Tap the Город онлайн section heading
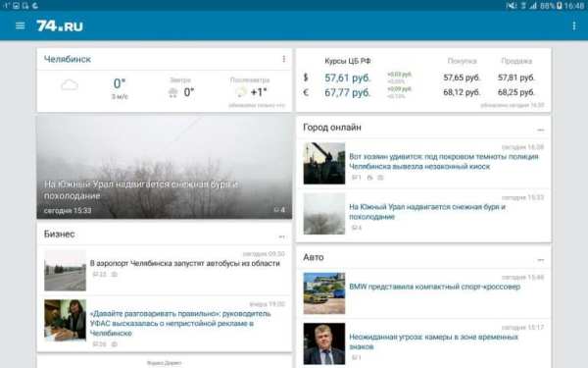Image resolution: width=588 pixels, height=368 pixels. coord(332,128)
